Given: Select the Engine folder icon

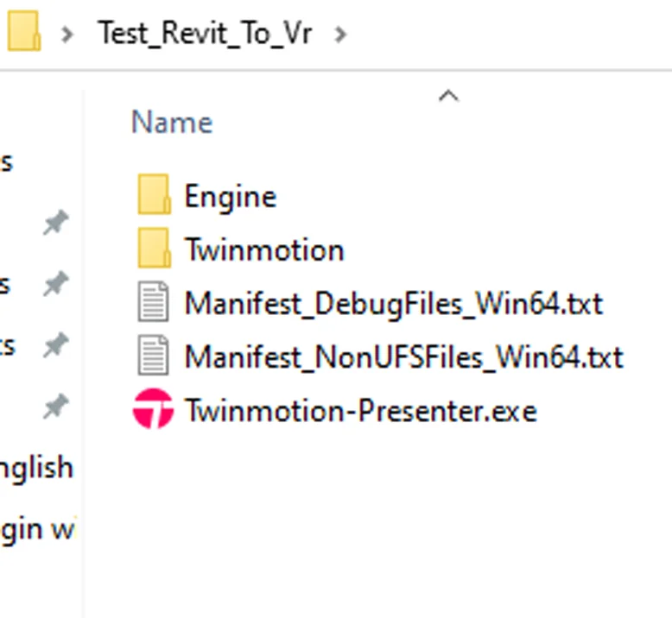Looking at the screenshot, I should [x=154, y=194].
